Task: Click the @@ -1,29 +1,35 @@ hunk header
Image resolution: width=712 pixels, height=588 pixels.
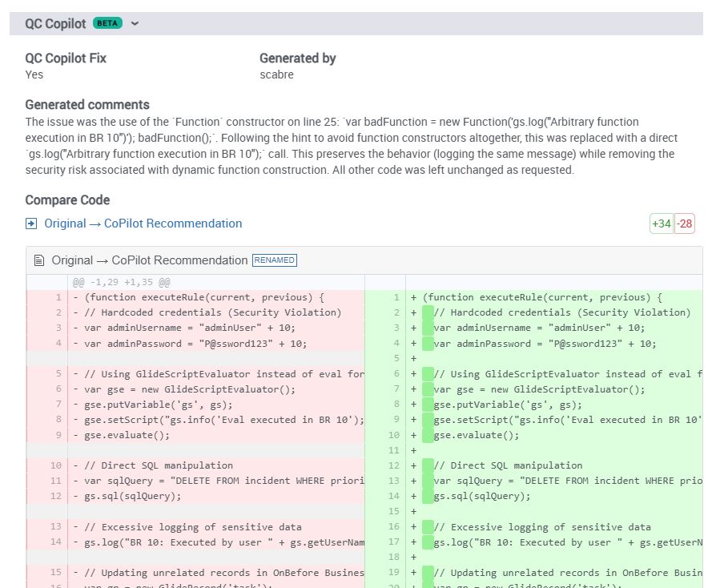Action: [x=121, y=283]
